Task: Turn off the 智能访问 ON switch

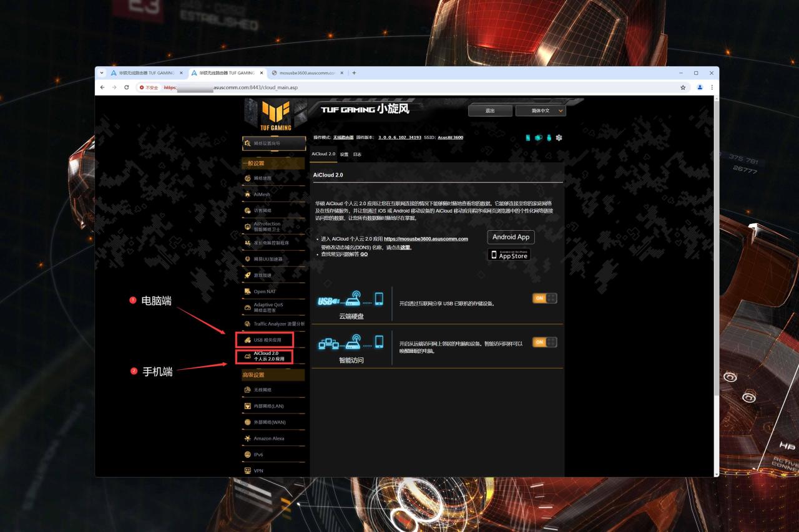Action: [544, 342]
